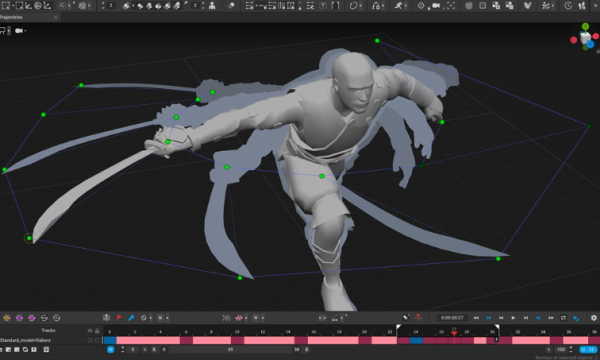Click the Tracks column header

click(x=48, y=330)
